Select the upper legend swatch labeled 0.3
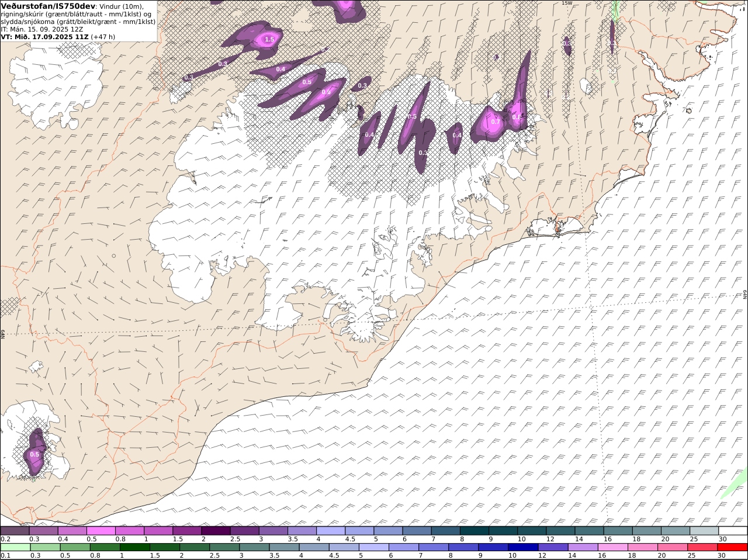Image resolution: width=748 pixels, height=560 pixels. [44, 531]
